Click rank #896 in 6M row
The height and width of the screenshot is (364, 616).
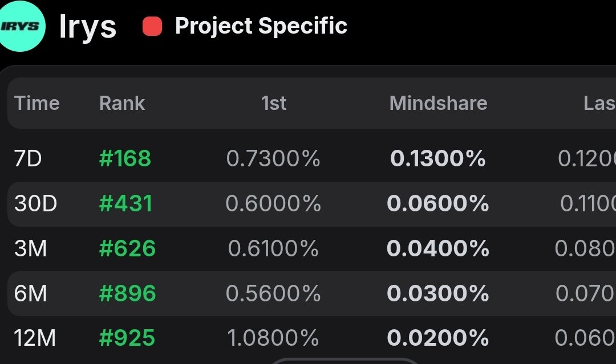pyautogui.click(x=127, y=293)
